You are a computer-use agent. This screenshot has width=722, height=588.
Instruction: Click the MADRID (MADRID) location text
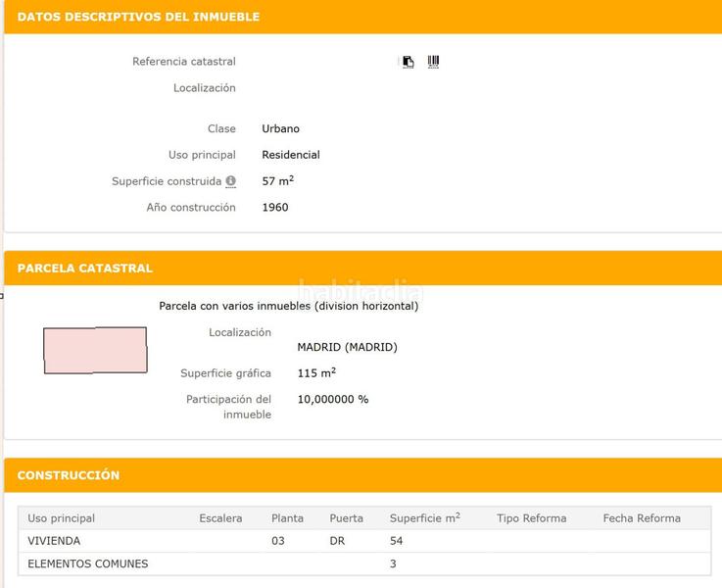click(347, 347)
